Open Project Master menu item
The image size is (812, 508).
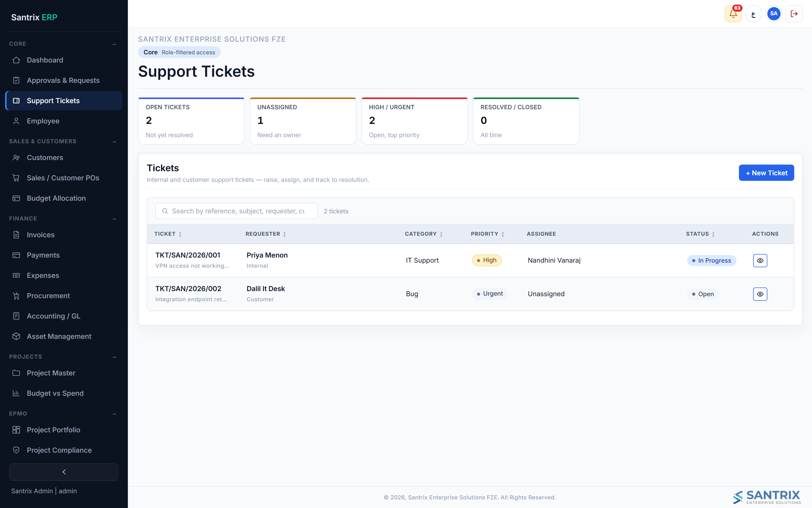coord(64,373)
